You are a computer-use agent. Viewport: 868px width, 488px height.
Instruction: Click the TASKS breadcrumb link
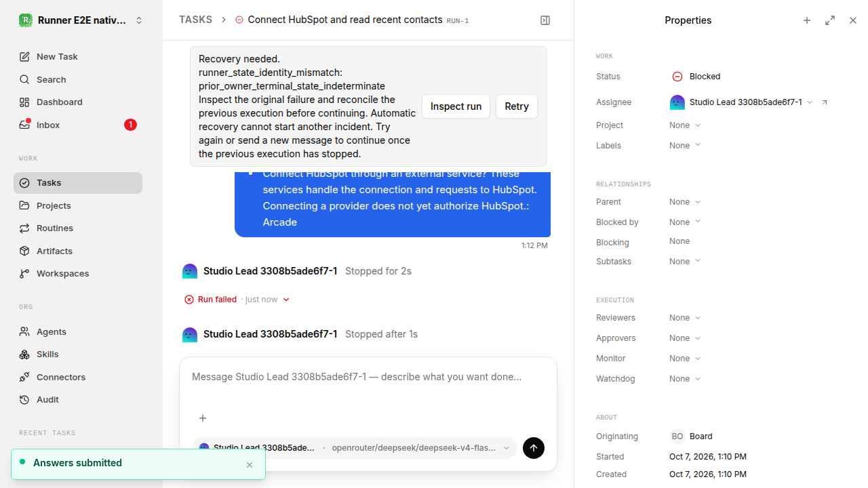pos(195,20)
